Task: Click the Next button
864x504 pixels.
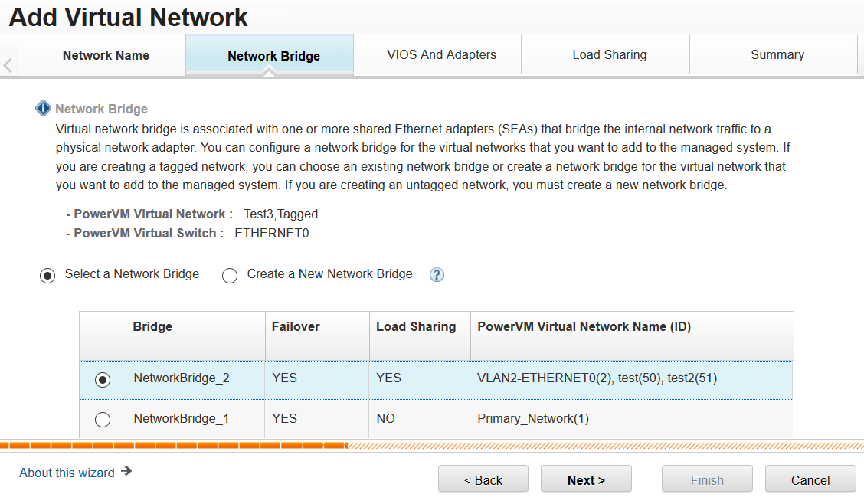Action: [x=586, y=479]
